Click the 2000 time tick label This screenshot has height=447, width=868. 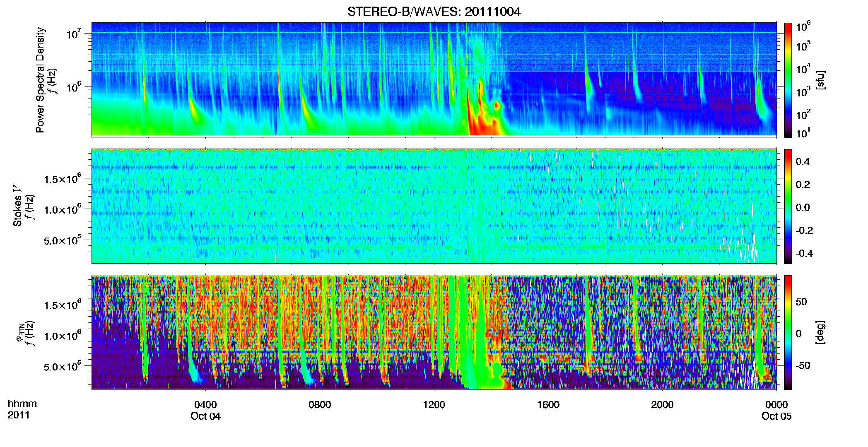(x=662, y=405)
